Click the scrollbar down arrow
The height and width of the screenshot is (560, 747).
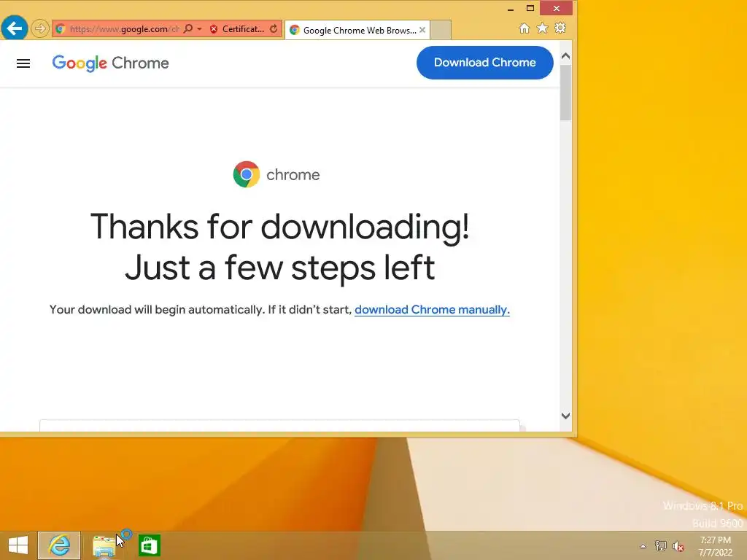click(x=565, y=416)
